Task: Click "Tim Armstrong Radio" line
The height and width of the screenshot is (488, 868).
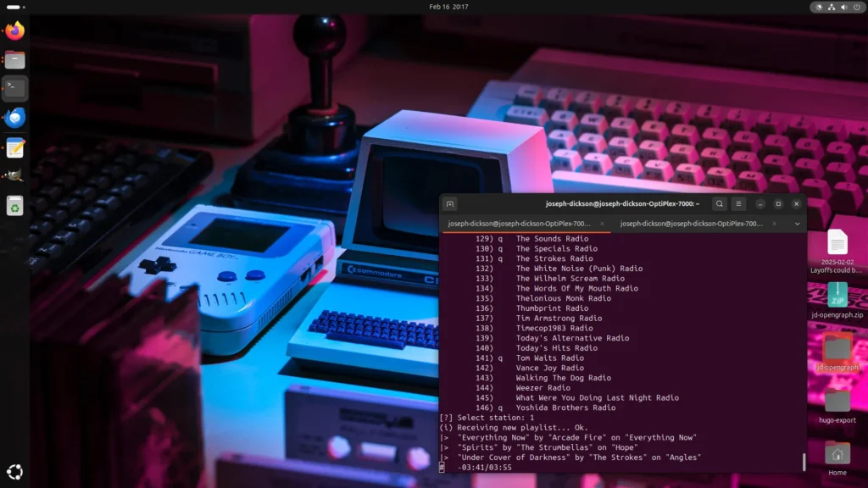Action: pos(559,319)
